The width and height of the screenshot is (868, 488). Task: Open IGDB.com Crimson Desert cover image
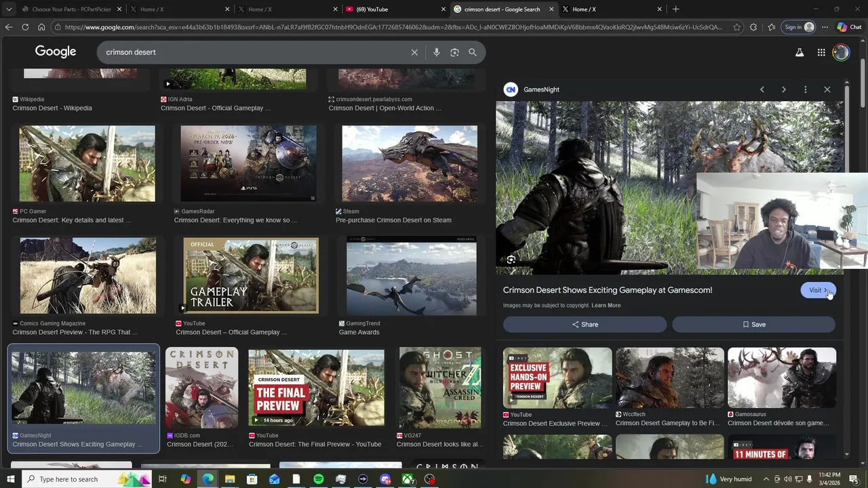(201, 388)
